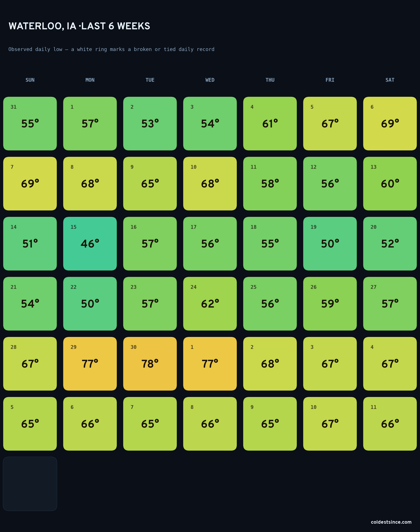Click the Waterloo, IA title heading
The width and height of the screenshot is (420, 532).
(x=79, y=26)
